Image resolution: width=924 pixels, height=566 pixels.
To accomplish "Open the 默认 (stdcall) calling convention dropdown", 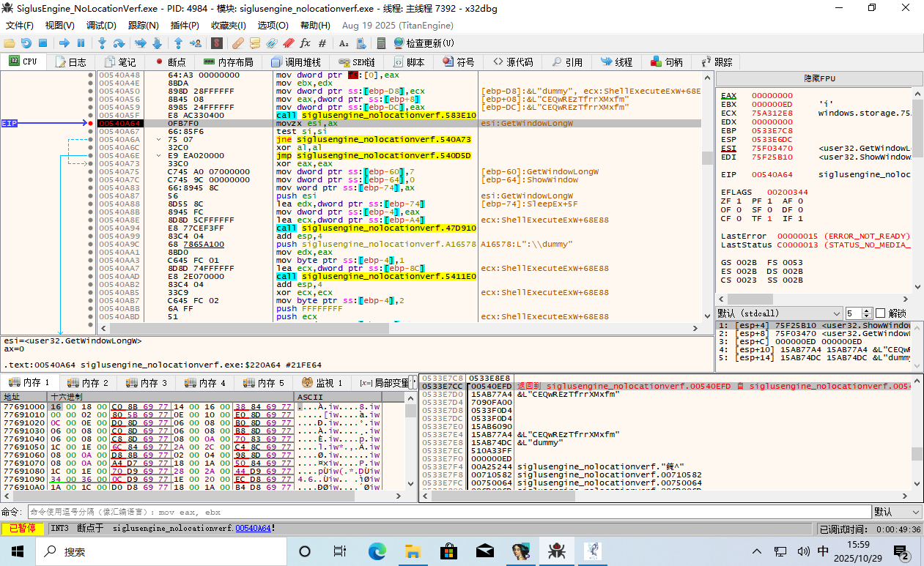I will pyautogui.click(x=779, y=313).
